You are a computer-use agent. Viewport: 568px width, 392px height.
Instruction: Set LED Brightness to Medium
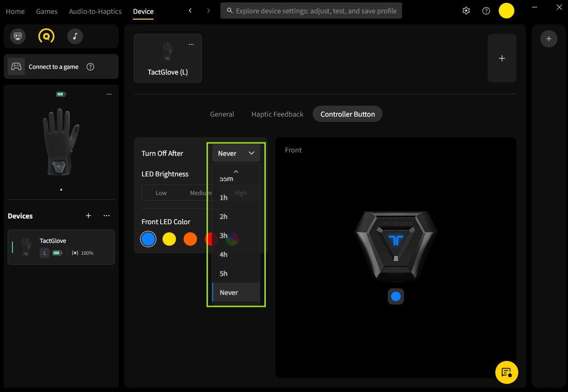[x=200, y=193]
